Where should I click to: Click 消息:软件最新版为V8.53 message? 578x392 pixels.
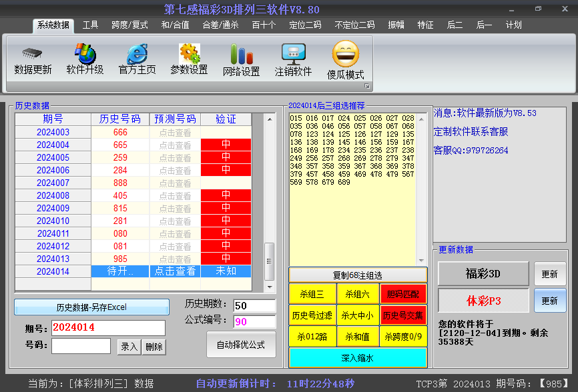[485, 113]
